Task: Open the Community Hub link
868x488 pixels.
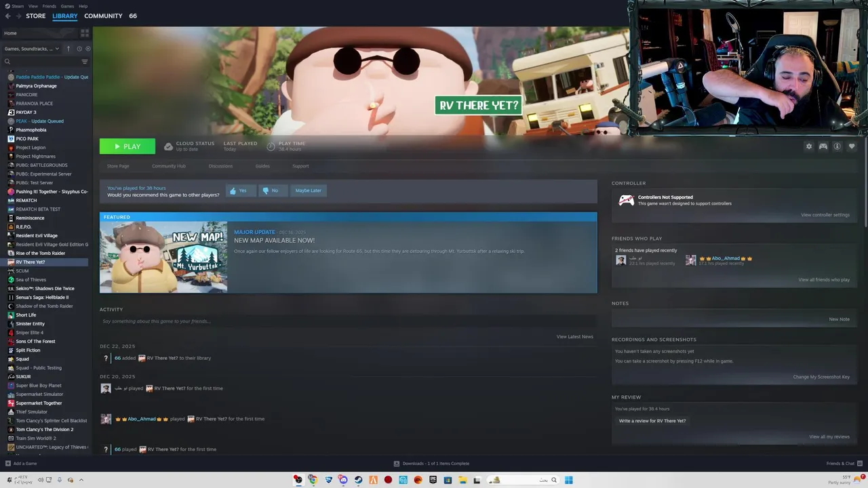Action: [169, 166]
